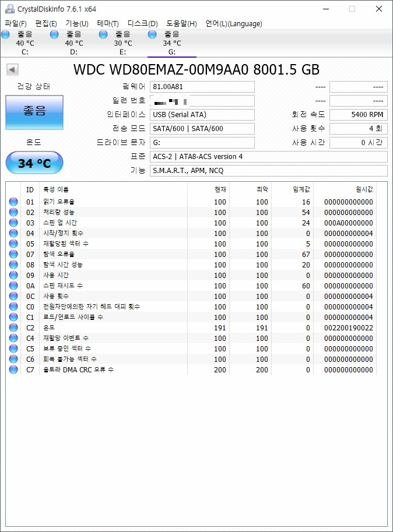This screenshot has height=532, width=393.
Task: Click the 좋음 health status button
Action: tap(34, 112)
